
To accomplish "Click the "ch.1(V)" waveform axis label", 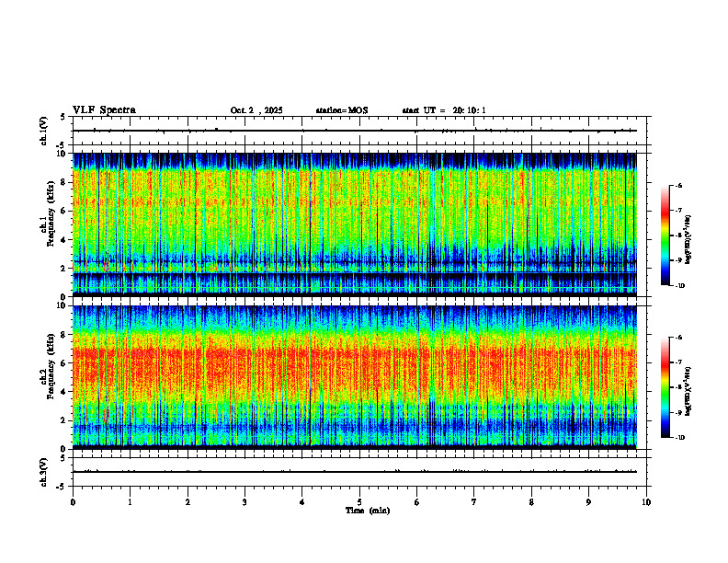I will 44,131.
